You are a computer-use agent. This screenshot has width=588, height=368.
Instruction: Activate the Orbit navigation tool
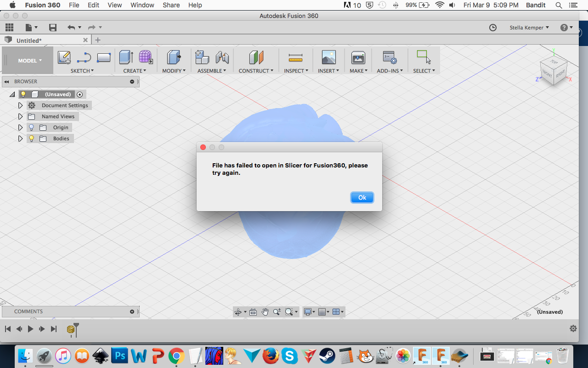click(x=238, y=312)
